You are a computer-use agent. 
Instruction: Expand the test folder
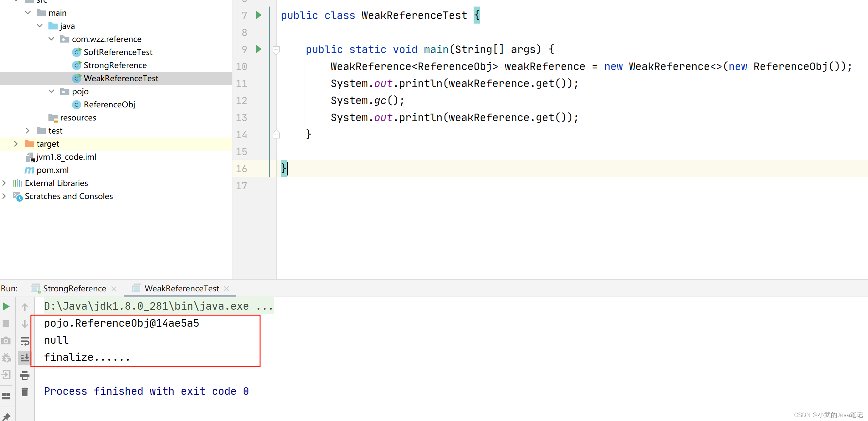(27, 130)
